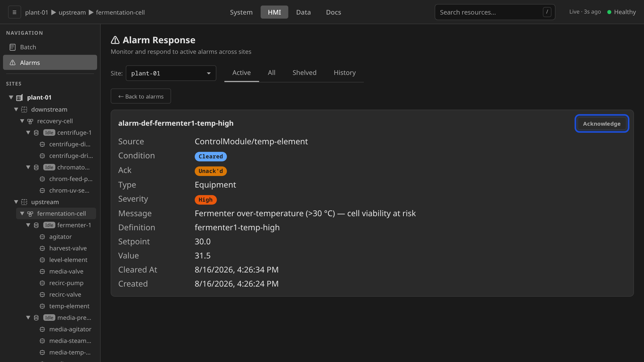This screenshot has width=644, height=362.
Task: Click the fermenter-1 unit icon
Action: [x=36, y=225]
